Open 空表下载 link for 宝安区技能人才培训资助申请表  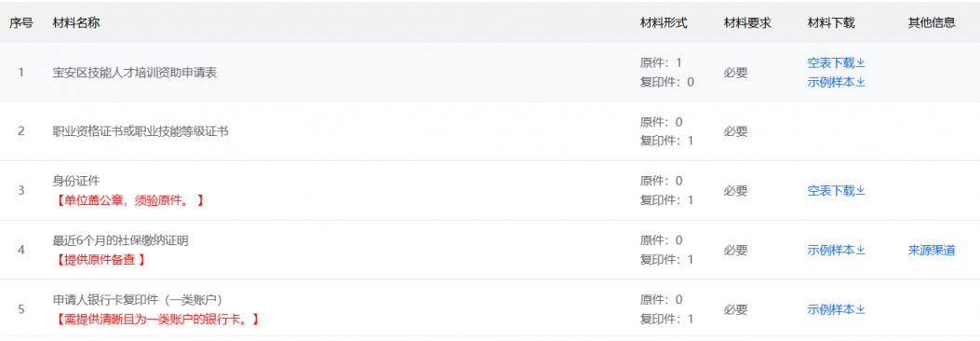point(831,63)
